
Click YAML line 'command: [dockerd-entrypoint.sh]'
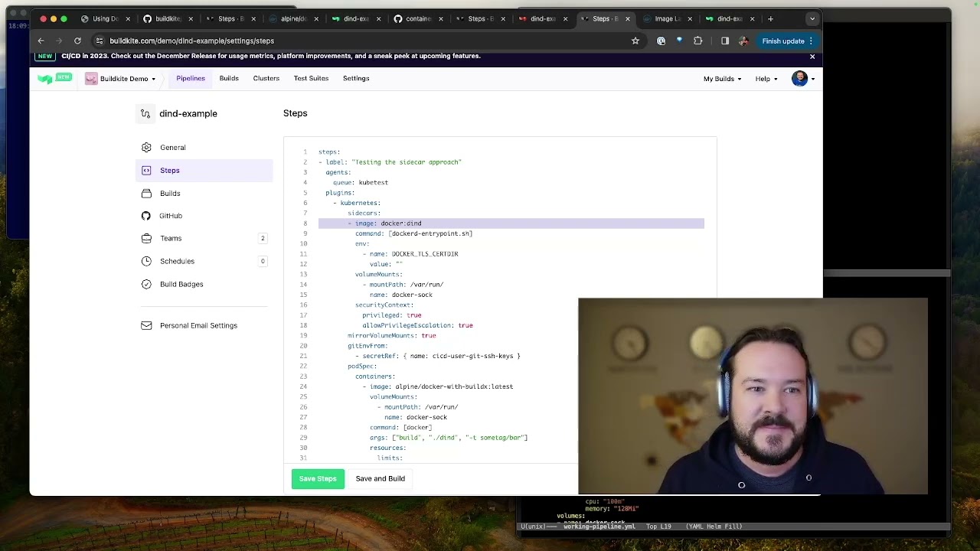click(413, 233)
